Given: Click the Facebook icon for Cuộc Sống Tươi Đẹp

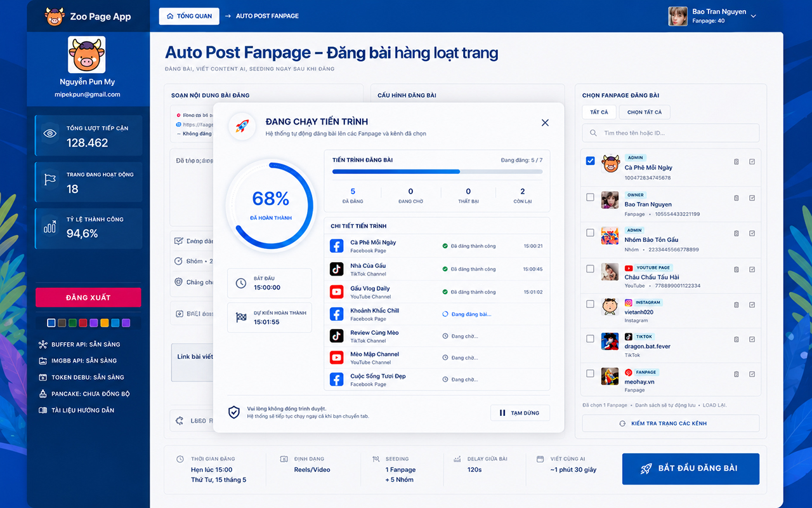Looking at the screenshot, I should pyautogui.click(x=337, y=380).
